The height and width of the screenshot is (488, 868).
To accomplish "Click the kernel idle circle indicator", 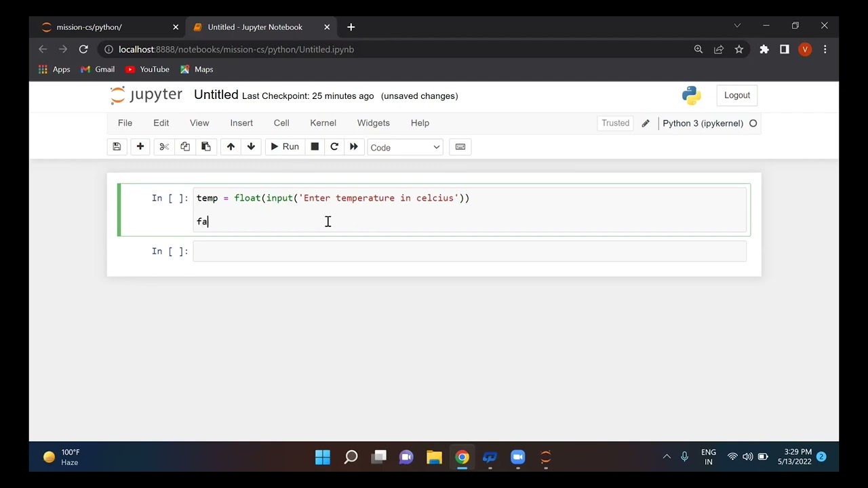I will pyautogui.click(x=753, y=123).
